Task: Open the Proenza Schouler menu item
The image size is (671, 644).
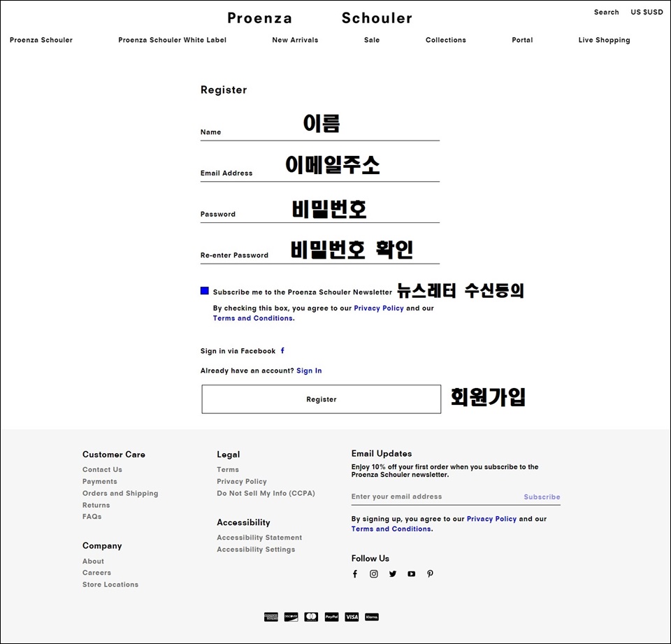Action: (41, 40)
